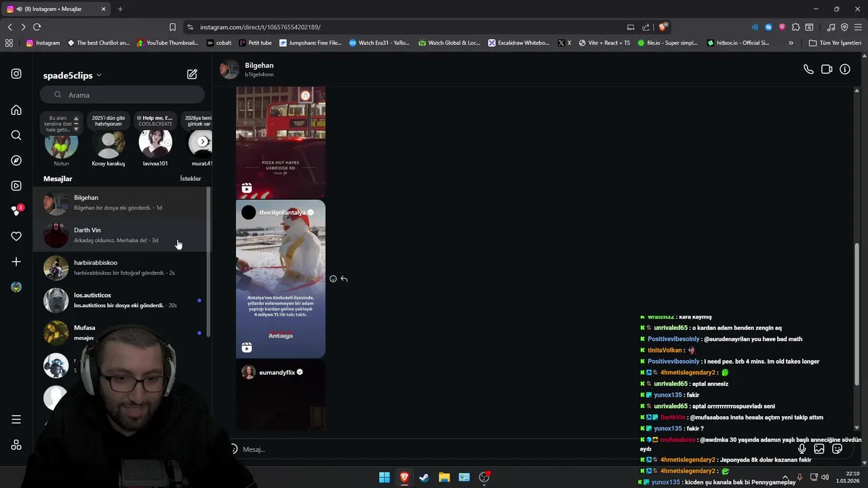Image resolution: width=868 pixels, height=488 pixels.
Task: Click chat scrollbar on right edge
Action: [x=857, y=315]
